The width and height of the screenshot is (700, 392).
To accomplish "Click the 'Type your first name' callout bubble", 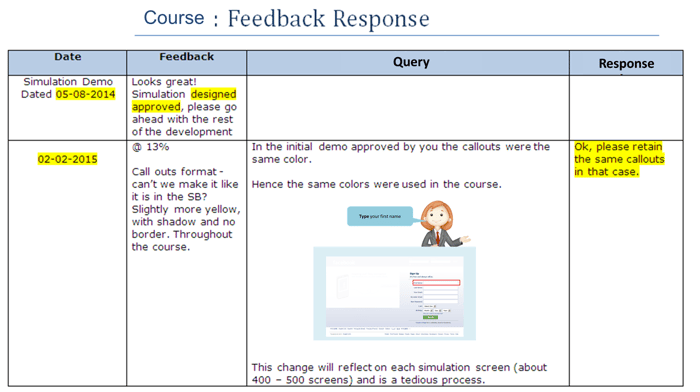I will tap(380, 216).
